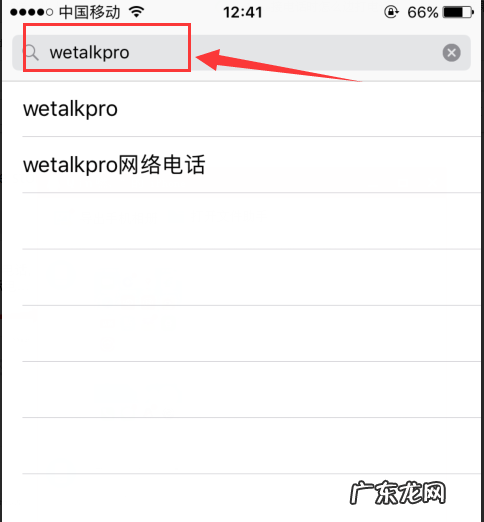Clear the search field with the X icon

pos(451,53)
